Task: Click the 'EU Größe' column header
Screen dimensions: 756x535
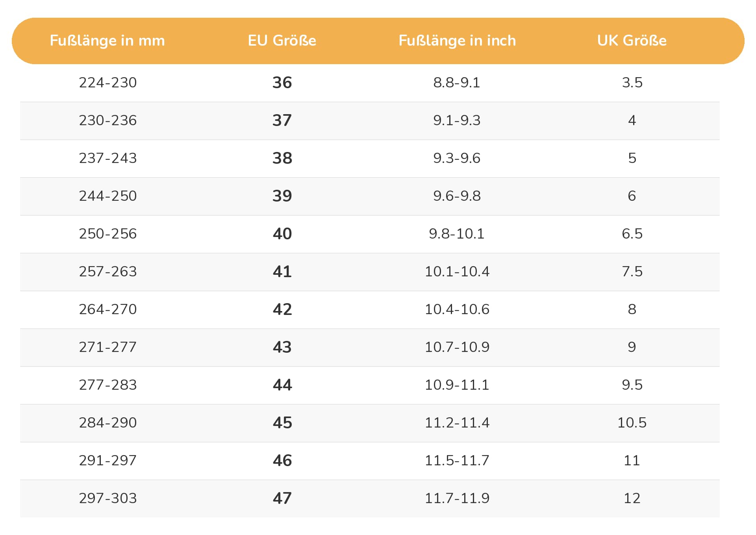Action: coord(282,41)
